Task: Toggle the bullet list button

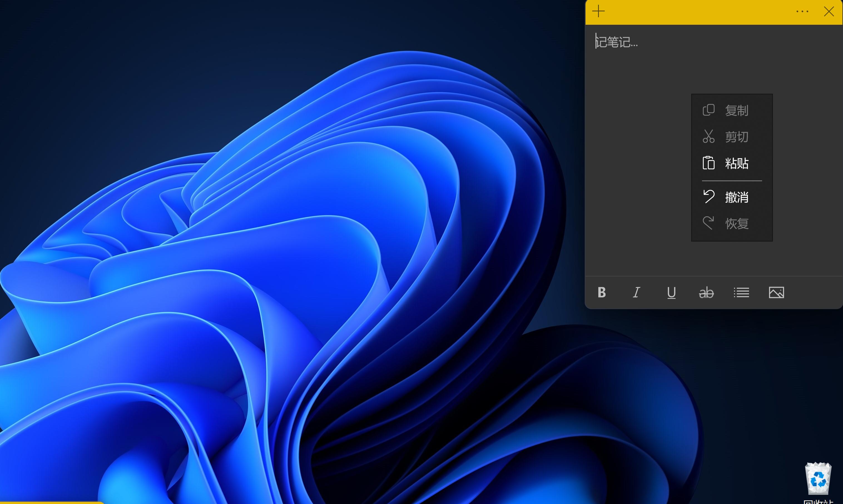Action: (741, 292)
